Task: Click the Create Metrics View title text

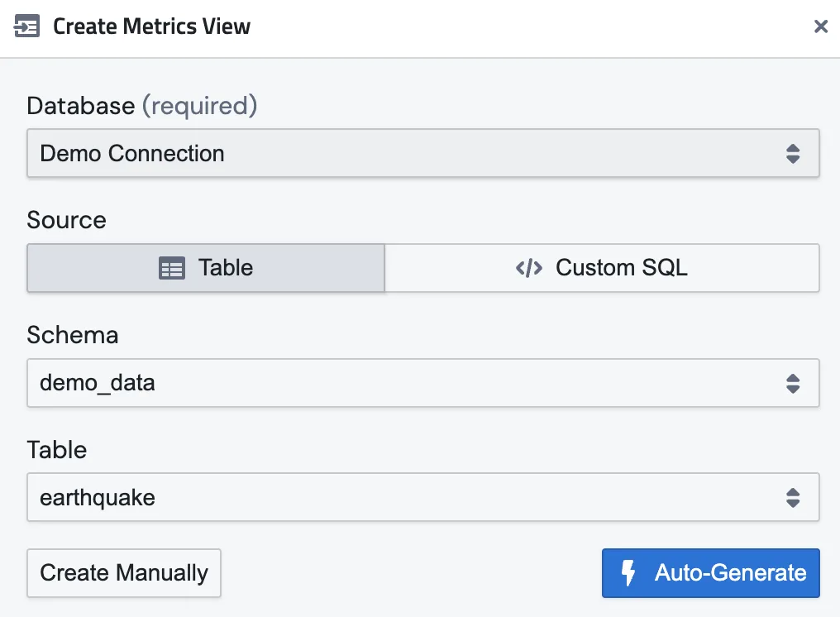Action: coord(151,26)
